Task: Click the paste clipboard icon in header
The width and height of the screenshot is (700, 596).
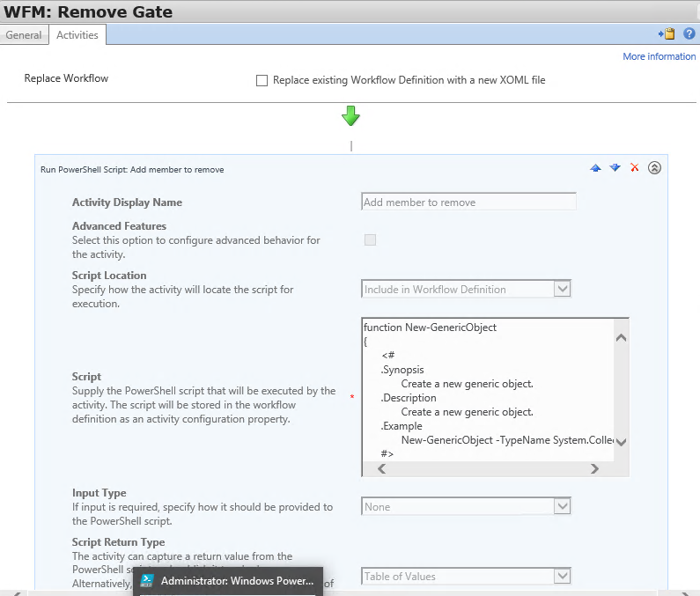Action: coord(667,34)
